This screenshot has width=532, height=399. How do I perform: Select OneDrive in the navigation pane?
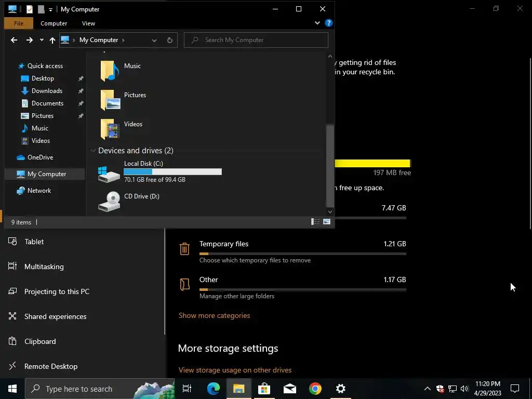tap(40, 157)
